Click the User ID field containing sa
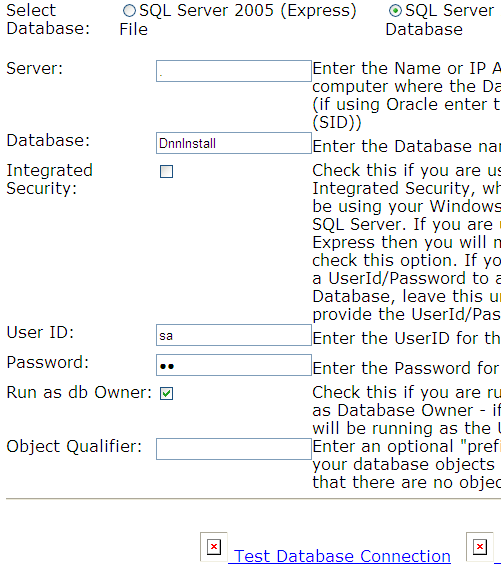Screen dimensions: 501x571 coord(234,335)
